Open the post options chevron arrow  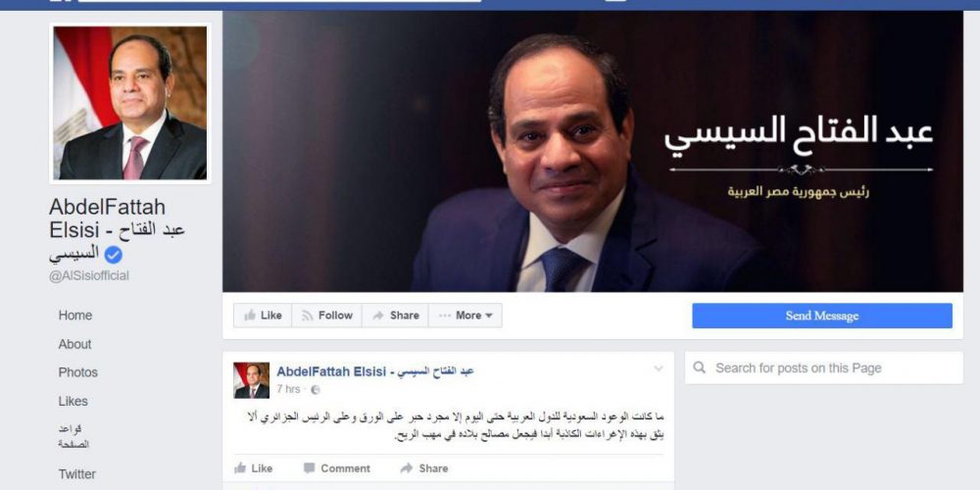[x=659, y=368]
